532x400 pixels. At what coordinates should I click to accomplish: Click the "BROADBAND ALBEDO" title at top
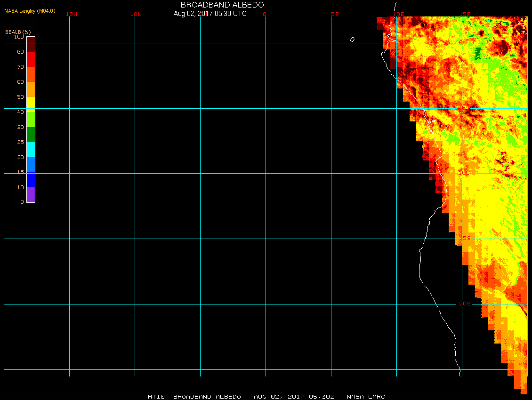click(x=222, y=5)
